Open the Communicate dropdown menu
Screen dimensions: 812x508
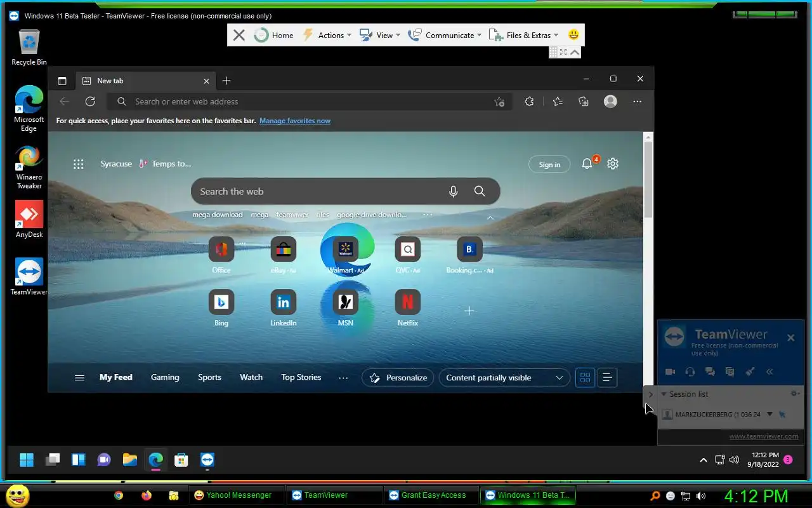coord(445,36)
